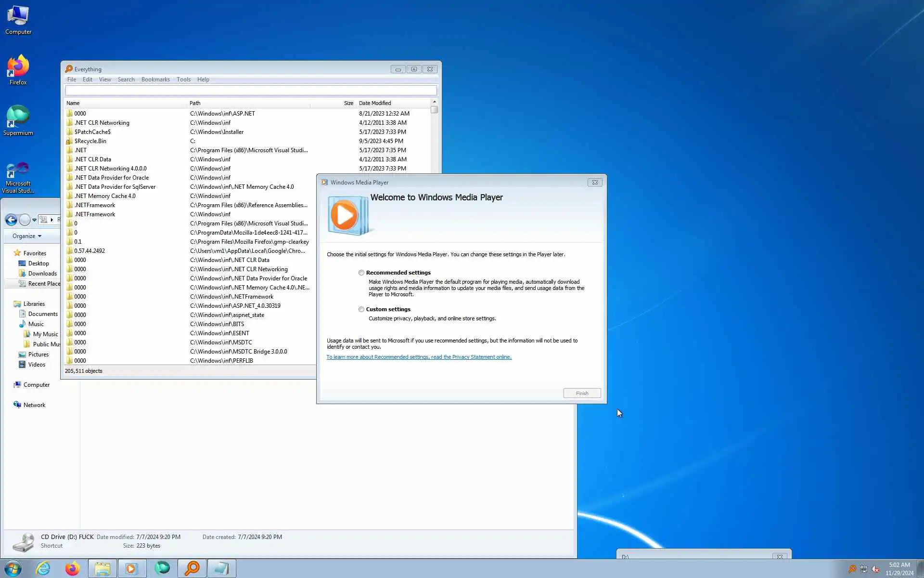The width and height of the screenshot is (924, 578).
Task: Open Explorer recent pages dropdown arrow
Action: coord(34,220)
